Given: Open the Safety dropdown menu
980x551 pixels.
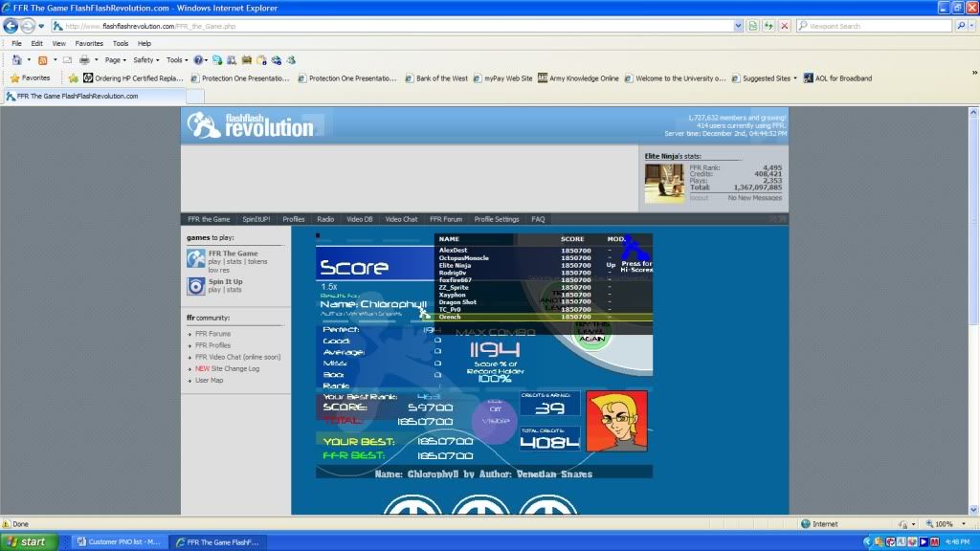Looking at the screenshot, I should (x=145, y=59).
